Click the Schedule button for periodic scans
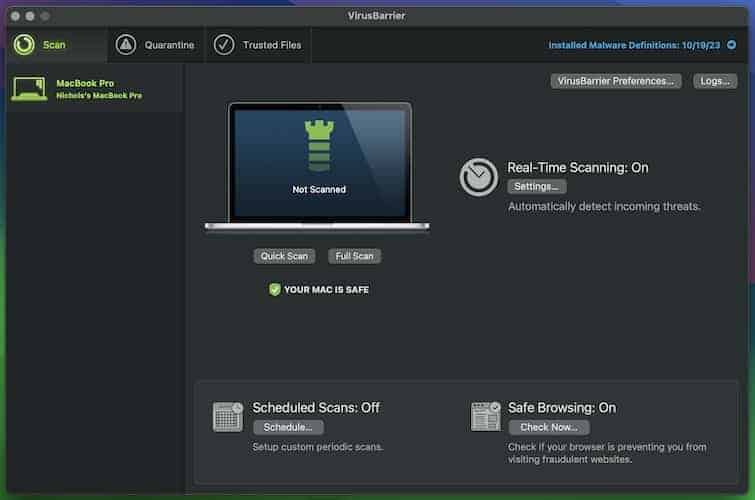The height and width of the screenshot is (500, 755). (287, 427)
